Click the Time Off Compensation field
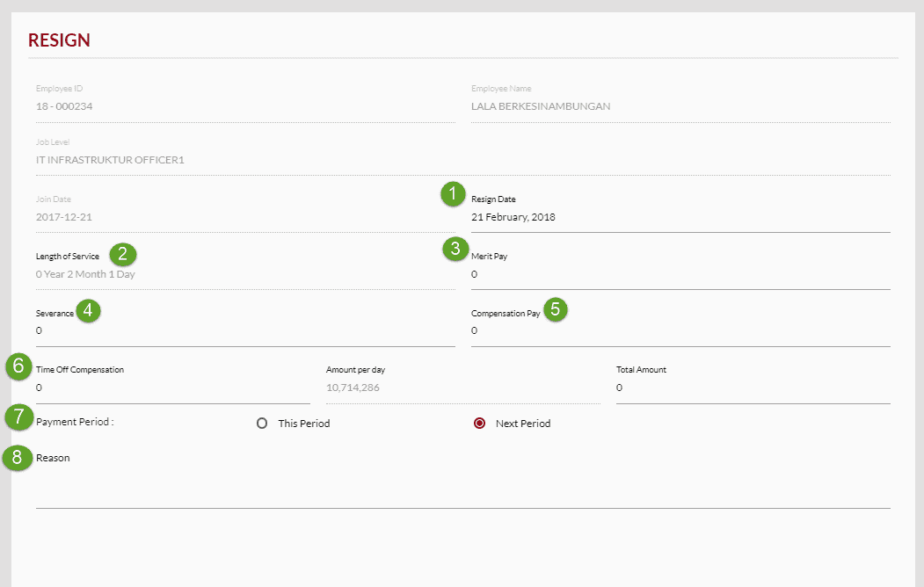Viewport: 924px width, 587px height. pyautogui.click(x=172, y=388)
